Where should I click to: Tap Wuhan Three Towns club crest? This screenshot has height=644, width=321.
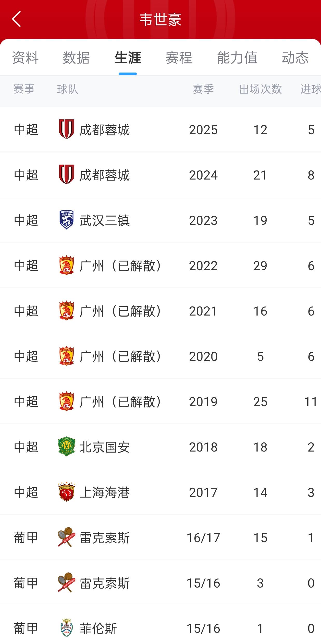tap(67, 220)
